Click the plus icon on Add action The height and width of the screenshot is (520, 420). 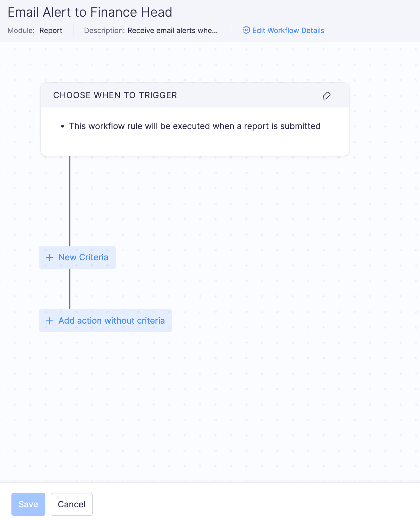pyautogui.click(x=49, y=321)
